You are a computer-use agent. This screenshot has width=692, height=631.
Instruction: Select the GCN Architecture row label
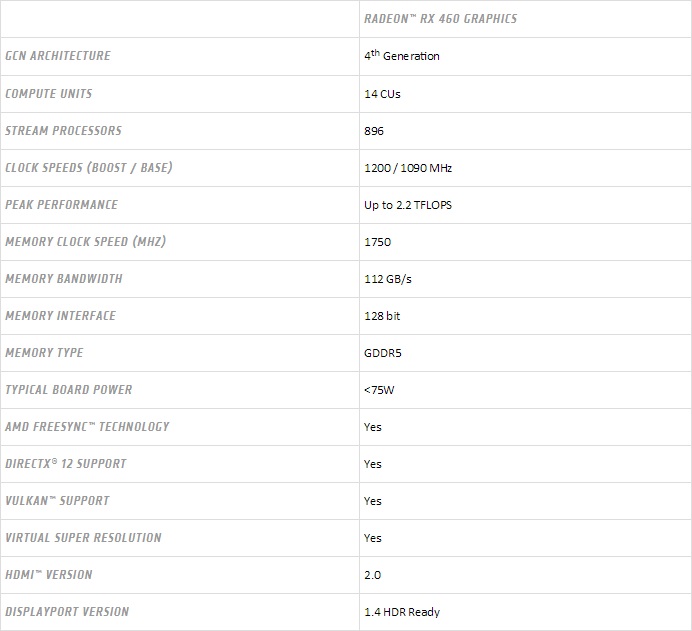point(58,56)
